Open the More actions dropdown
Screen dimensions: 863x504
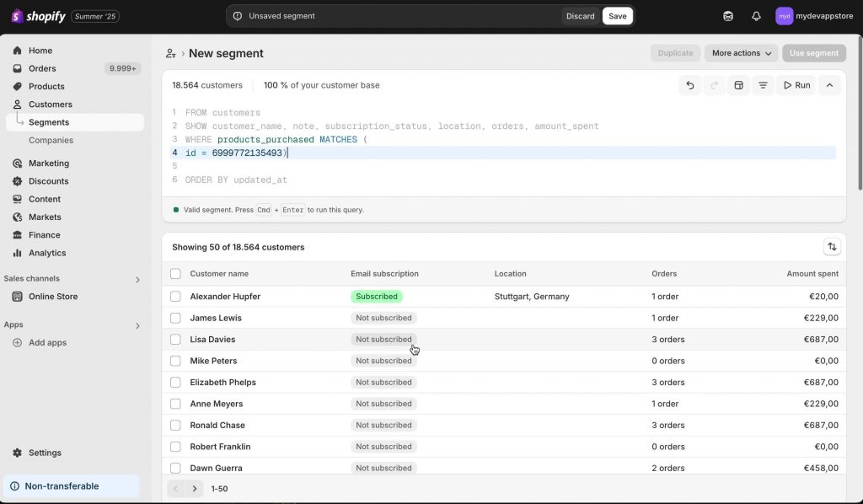[x=742, y=53]
